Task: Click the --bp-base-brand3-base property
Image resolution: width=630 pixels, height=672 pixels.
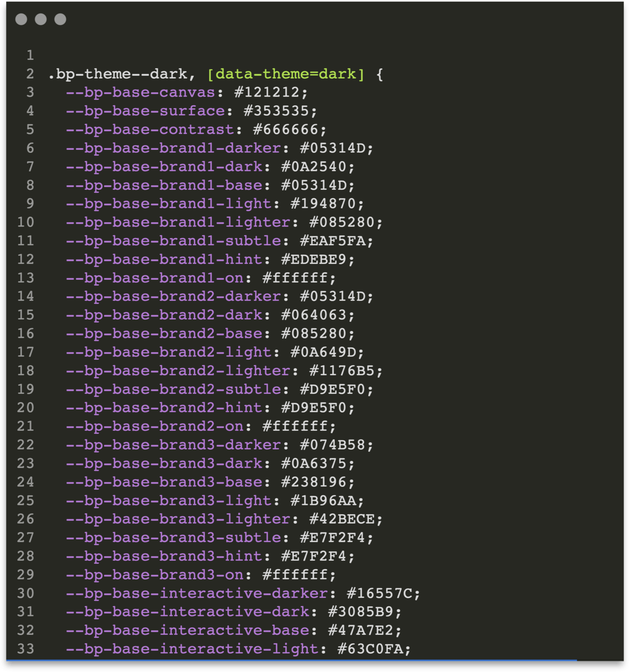Action: [x=164, y=482]
